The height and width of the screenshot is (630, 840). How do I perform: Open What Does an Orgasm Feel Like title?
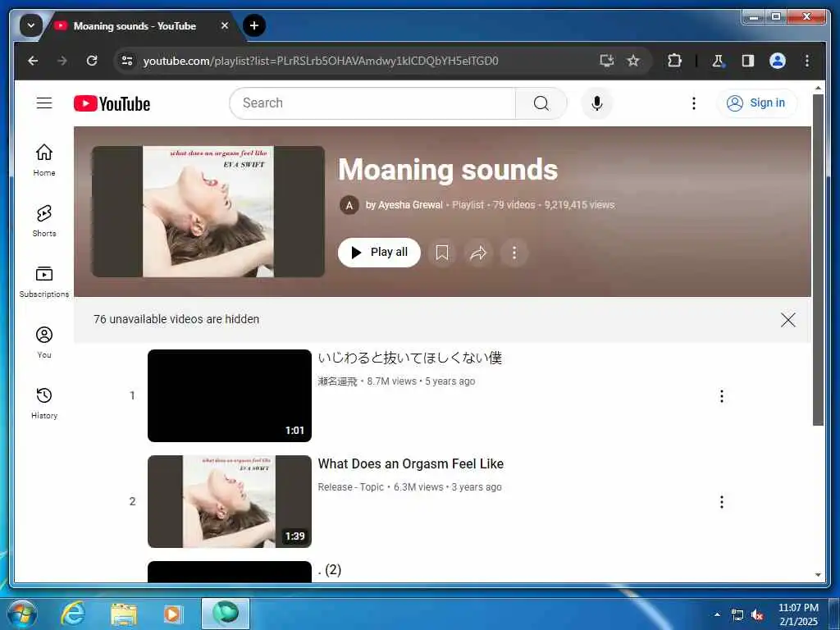click(x=411, y=463)
